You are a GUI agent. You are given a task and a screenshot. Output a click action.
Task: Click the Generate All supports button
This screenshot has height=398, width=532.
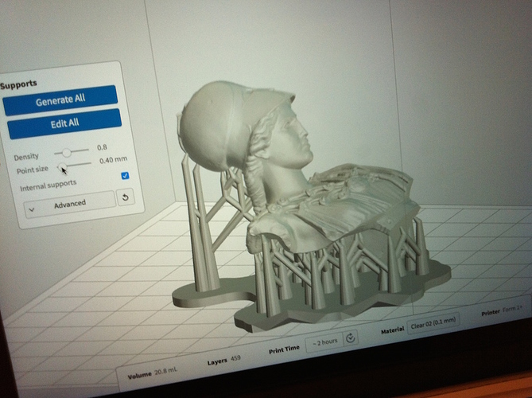pos(60,100)
